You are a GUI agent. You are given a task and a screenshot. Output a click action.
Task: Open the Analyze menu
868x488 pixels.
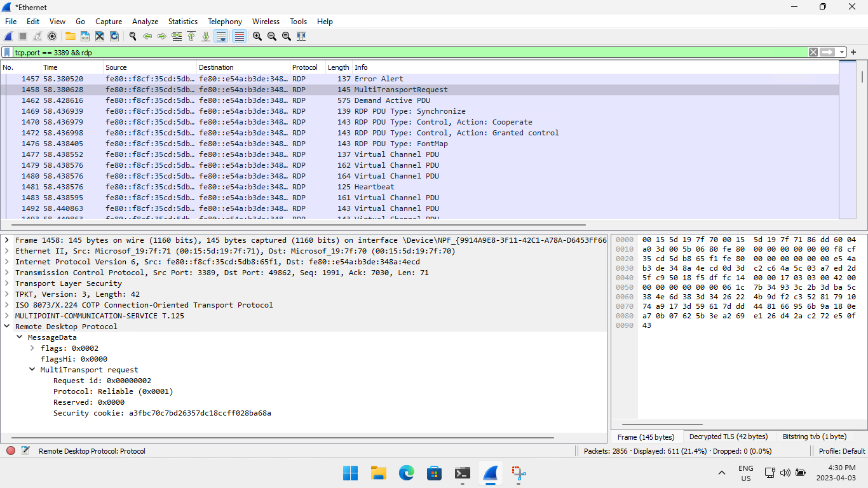[x=145, y=22]
